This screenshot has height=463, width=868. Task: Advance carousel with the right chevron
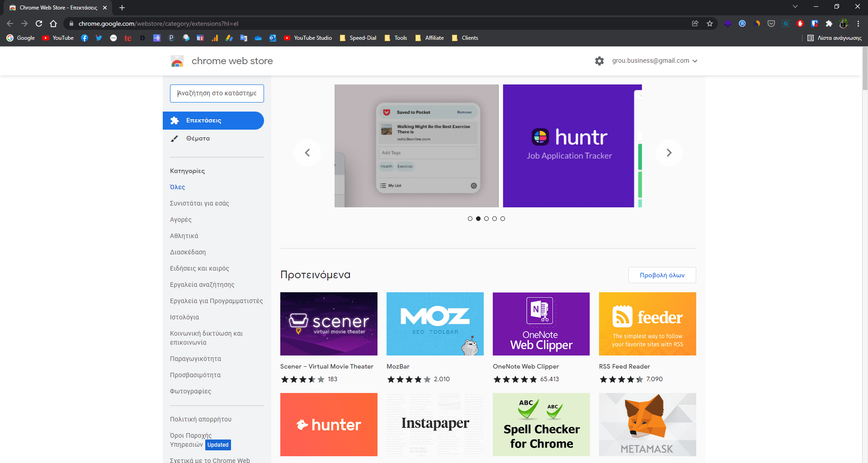(669, 153)
